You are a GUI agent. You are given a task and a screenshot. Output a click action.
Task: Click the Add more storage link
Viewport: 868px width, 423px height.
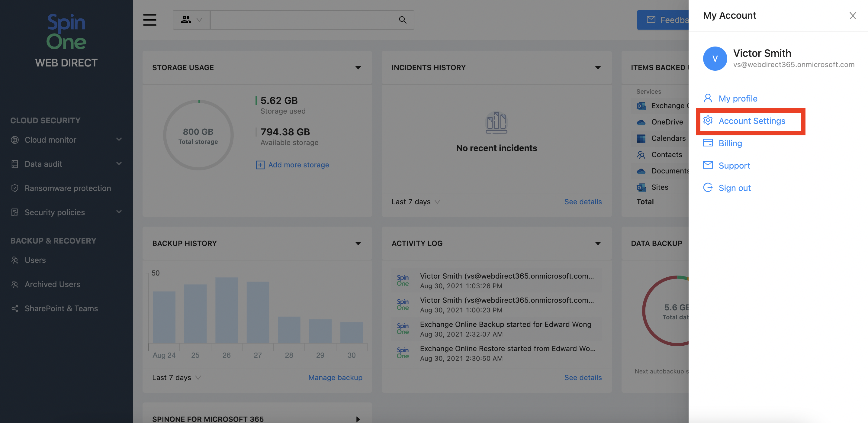tap(298, 165)
